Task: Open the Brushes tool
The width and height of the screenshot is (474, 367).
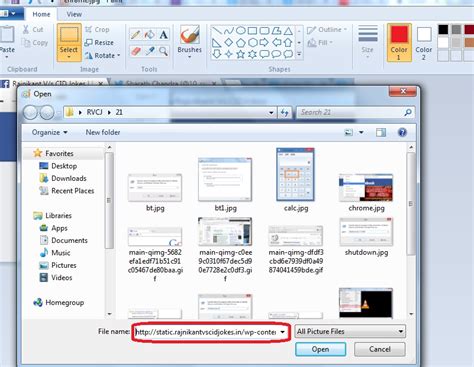Action: pos(189,42)
